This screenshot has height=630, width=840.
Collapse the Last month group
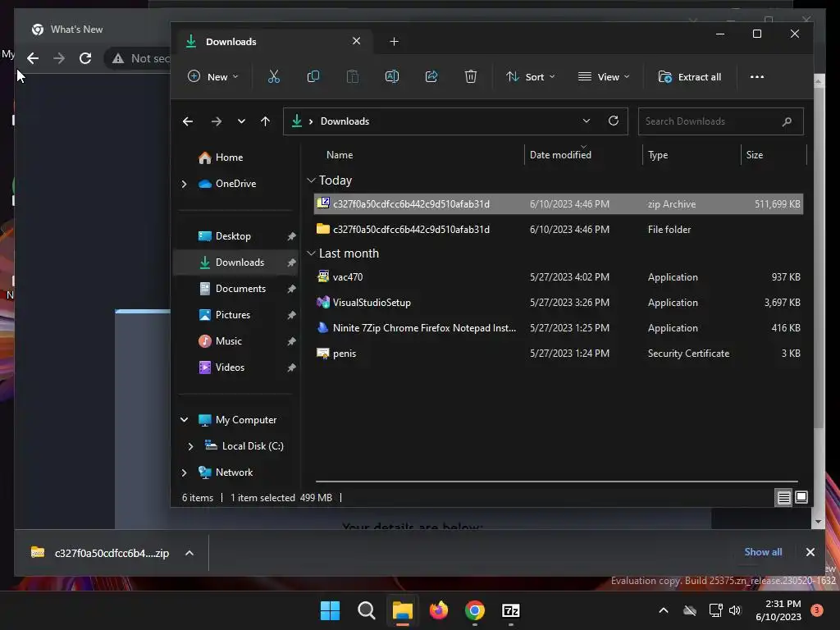(311, 253)
